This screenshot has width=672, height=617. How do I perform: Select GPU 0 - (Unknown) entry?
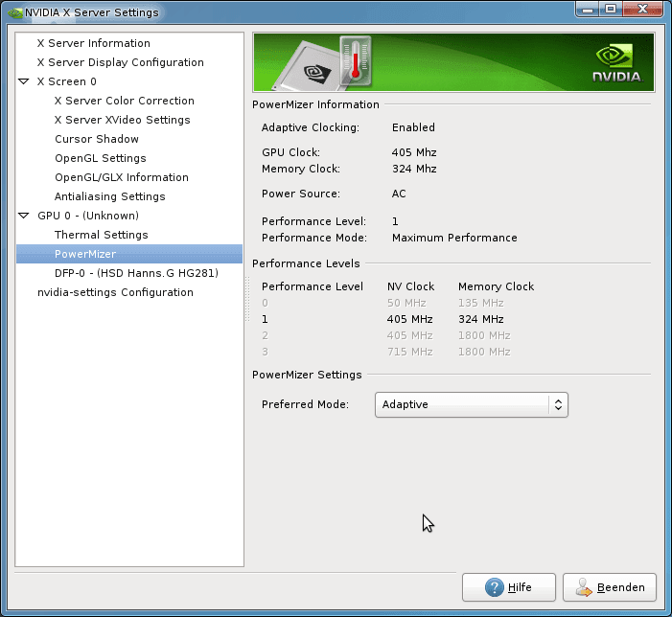(x=88, y=216)
